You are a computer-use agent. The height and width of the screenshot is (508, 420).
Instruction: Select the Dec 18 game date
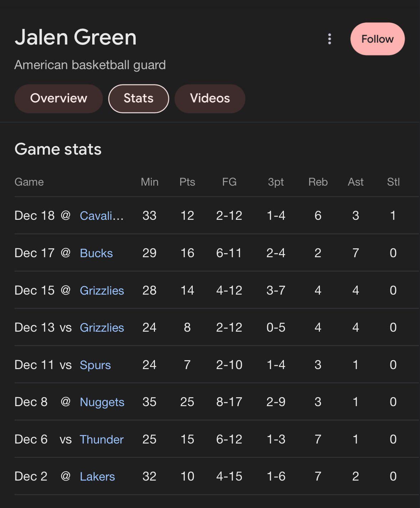[35, 216]
